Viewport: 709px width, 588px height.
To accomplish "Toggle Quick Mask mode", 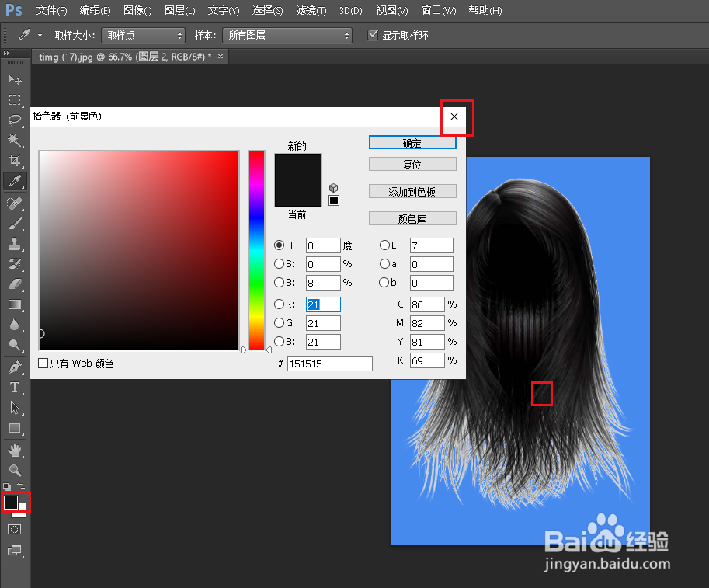I will 15,529.
